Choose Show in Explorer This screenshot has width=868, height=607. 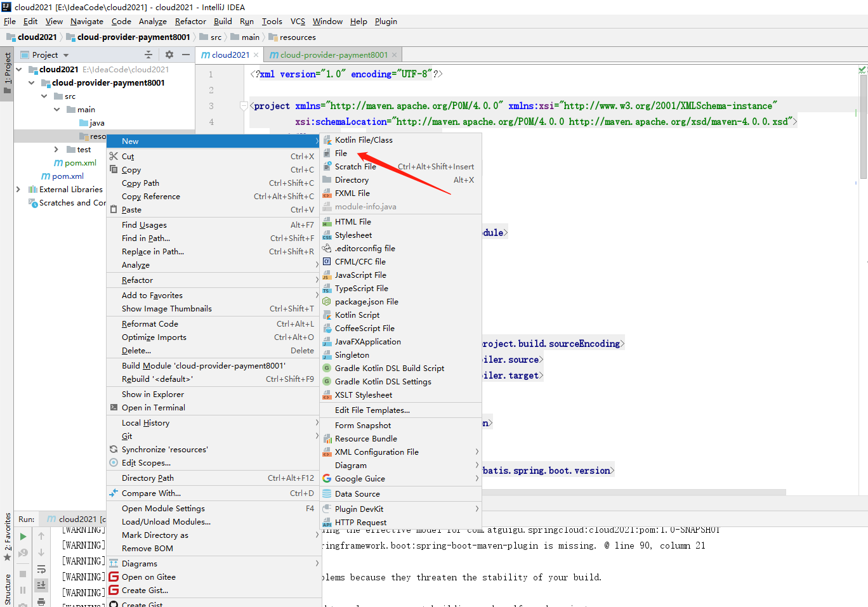click(213, 394)
